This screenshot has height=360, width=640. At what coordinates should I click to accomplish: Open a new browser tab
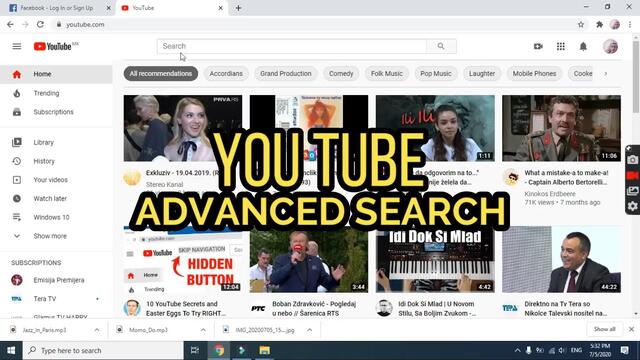(238, 8)
